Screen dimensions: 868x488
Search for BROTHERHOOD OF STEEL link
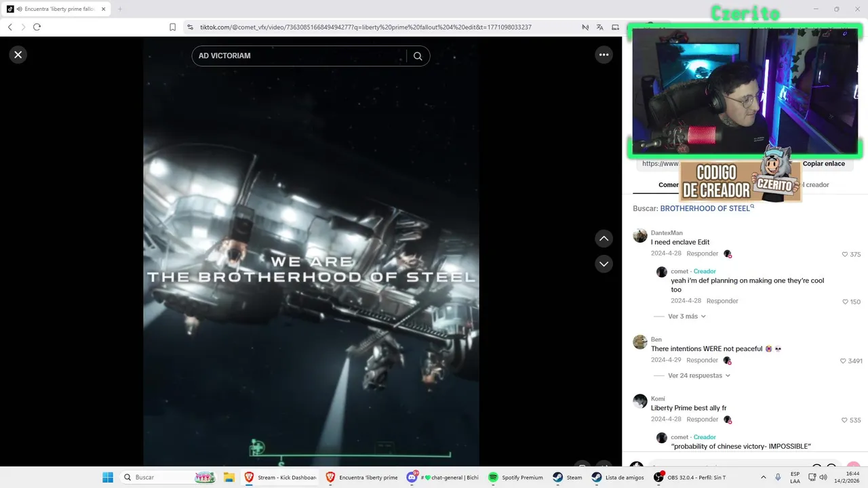[x=707, y=208]
